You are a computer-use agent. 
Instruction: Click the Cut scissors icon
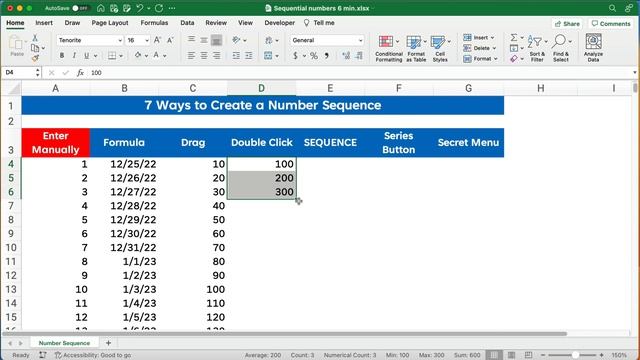(35, 38)
